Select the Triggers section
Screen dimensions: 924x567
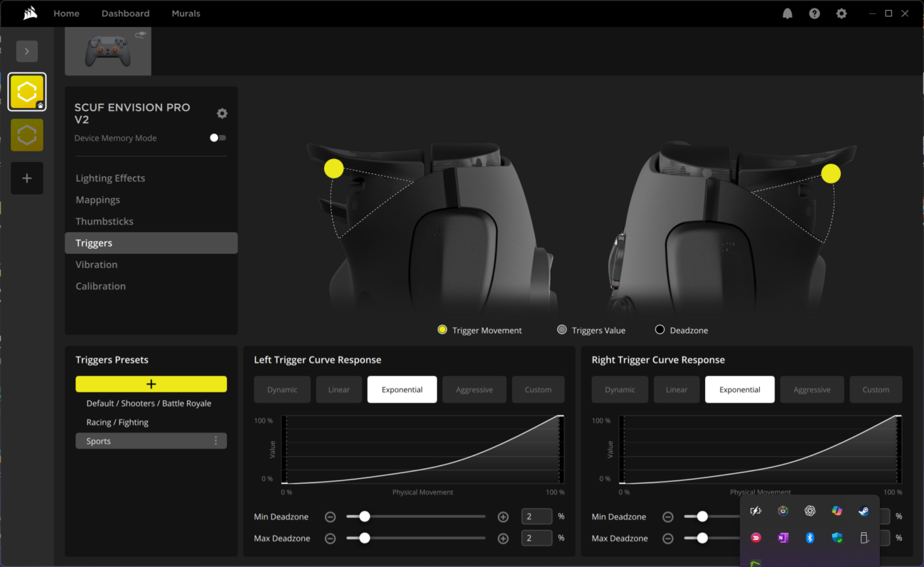[151, 243]
